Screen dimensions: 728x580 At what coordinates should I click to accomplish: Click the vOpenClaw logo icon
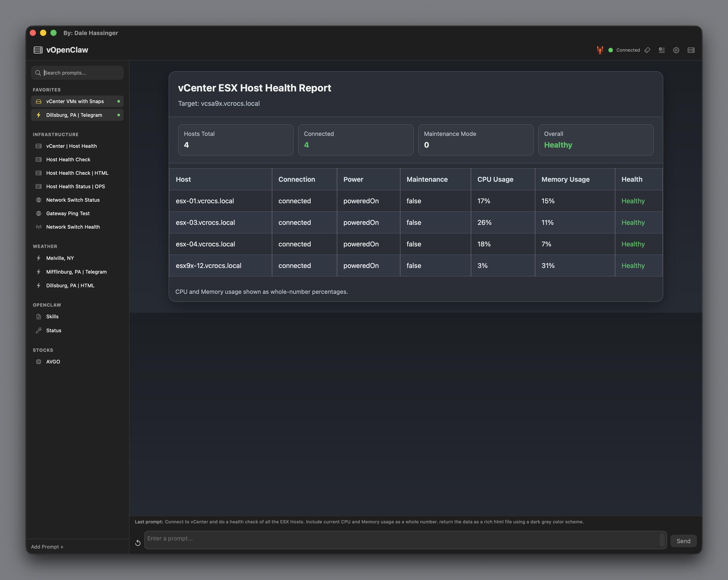38,50
